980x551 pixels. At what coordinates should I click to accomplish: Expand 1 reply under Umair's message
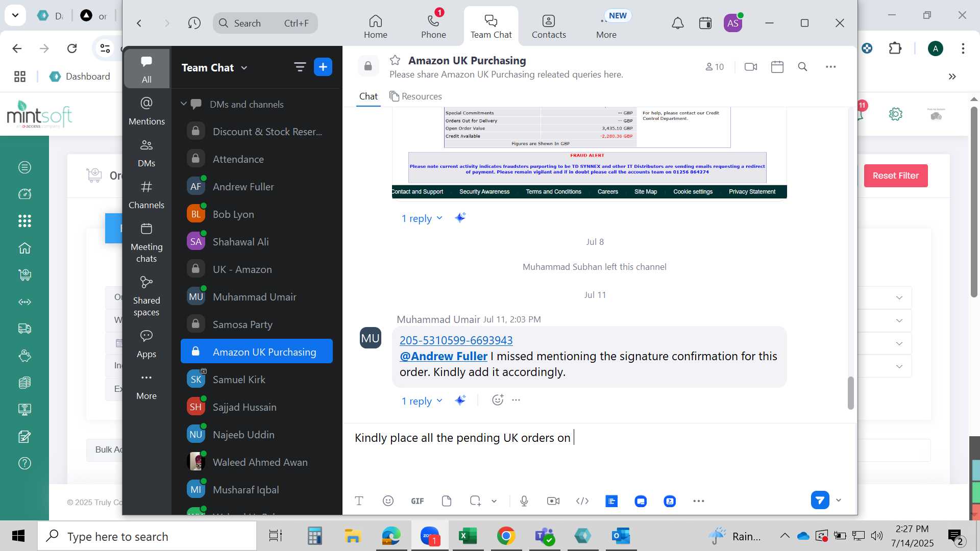pos(422,401)
